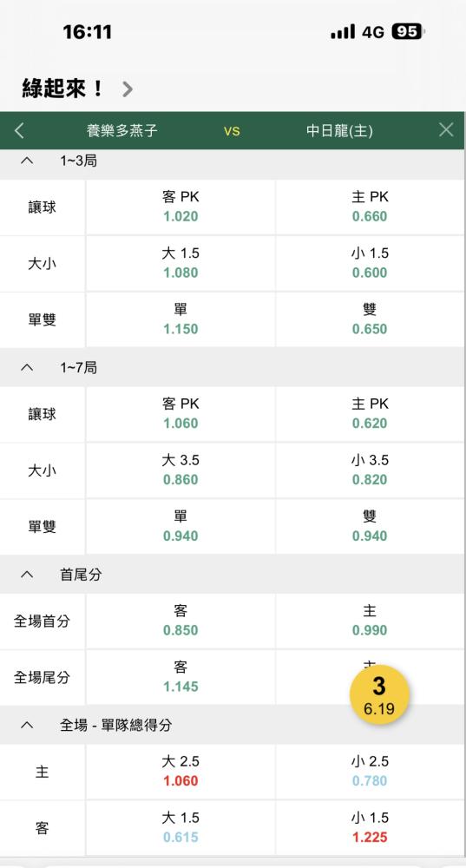466x868 pixels.
Task: Pick 客 小 1.5 at red 1.225 odds
Action: [x=370, y=828]
